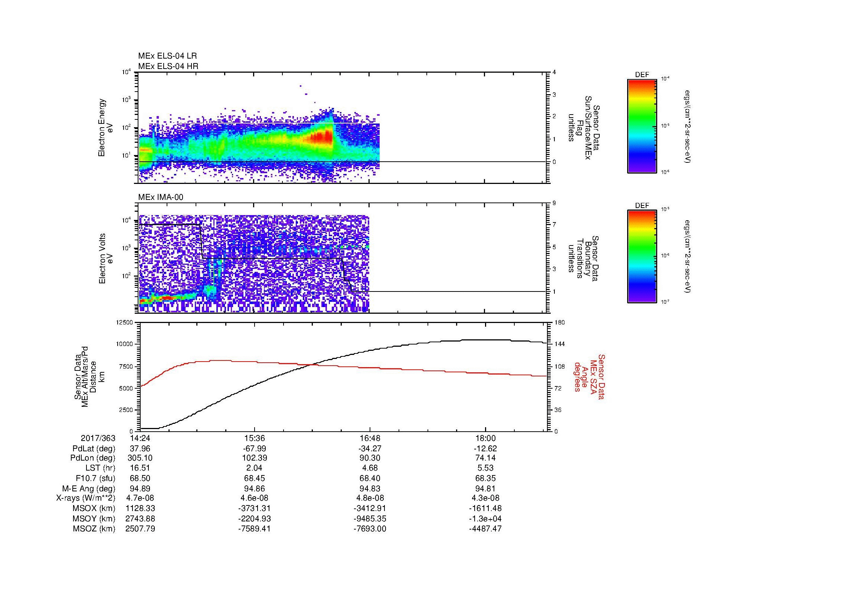868x613 pixels.
Task: Click the 'PdLon (deg)' row label
Action: click(93, 458)
